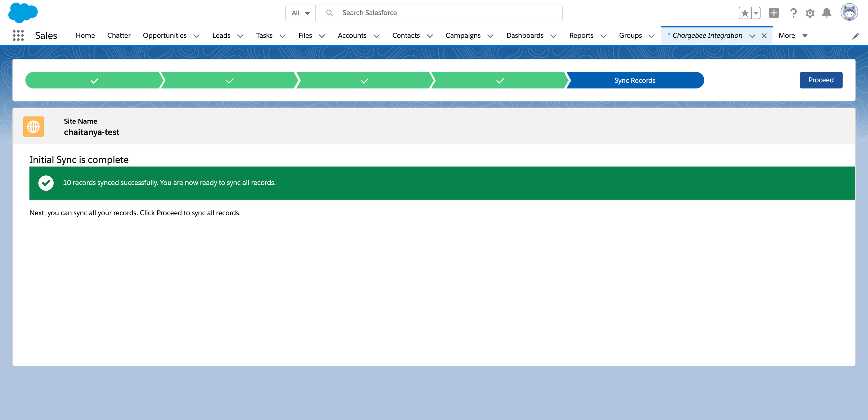Click the Salesforce cloud logo

[23, 13]
